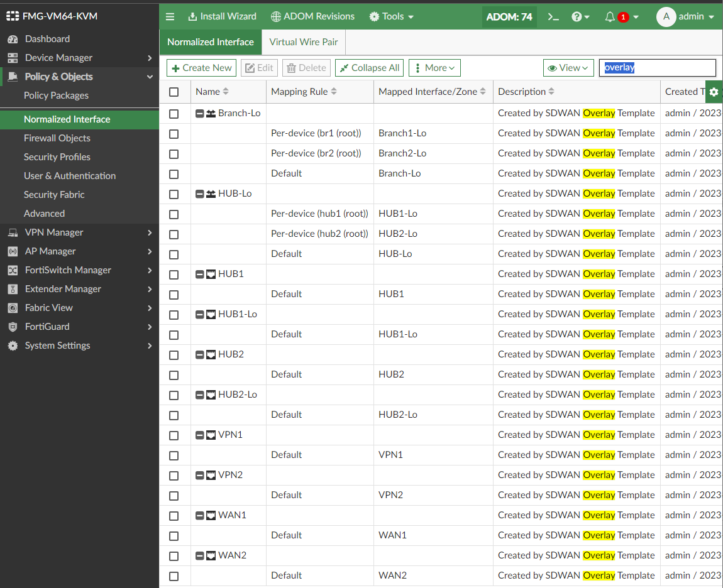723x588 pixels.
Task: Open ADOM Revisions
Action: [x=275, y=17]
